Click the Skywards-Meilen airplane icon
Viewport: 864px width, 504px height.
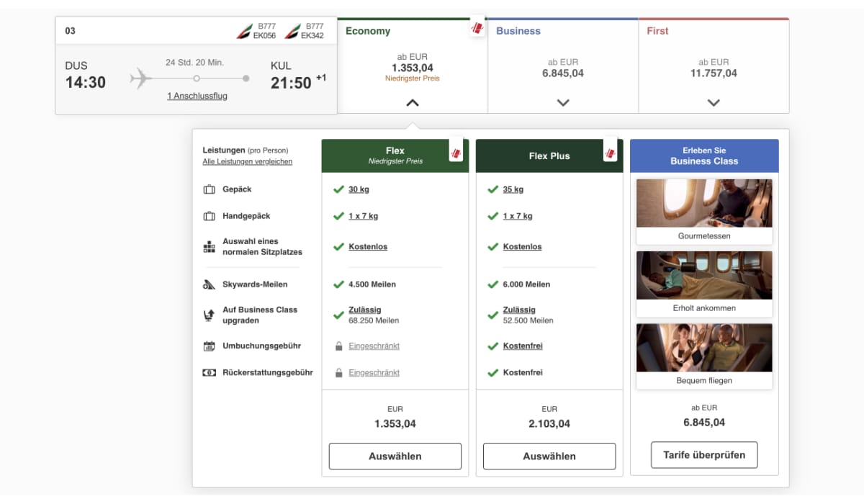[x=210, y=284]
